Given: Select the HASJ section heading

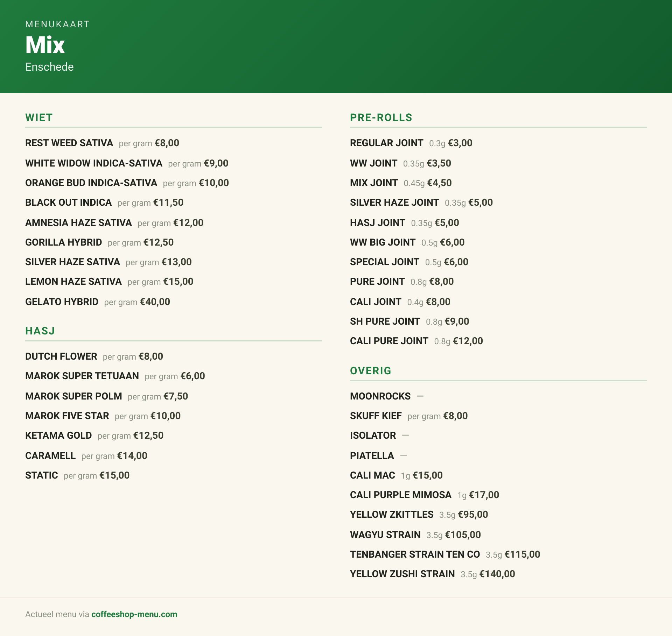Looking at the screenshot, I should click(x=40, y=331).
